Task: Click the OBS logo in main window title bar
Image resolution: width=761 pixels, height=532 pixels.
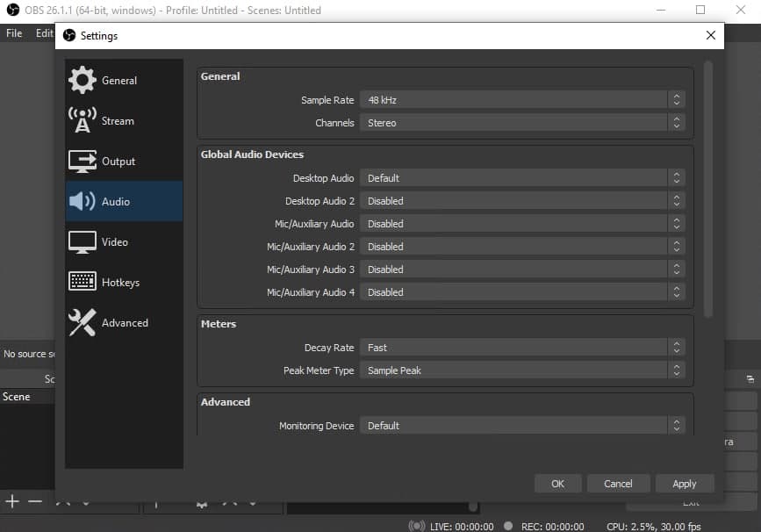Action: point(13,10)
